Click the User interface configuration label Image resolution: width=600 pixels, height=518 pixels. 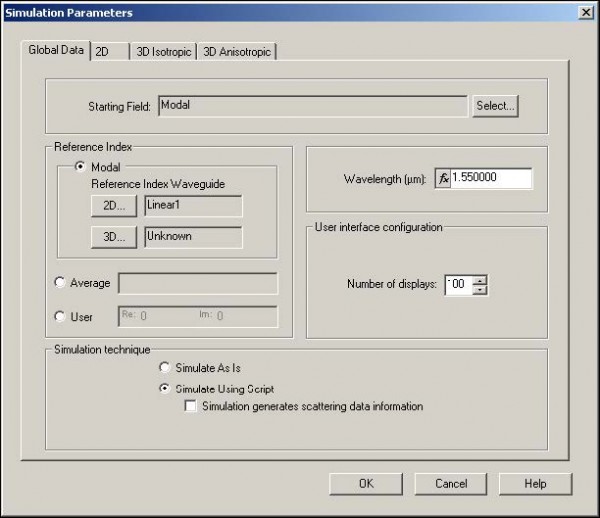click(x=378, y=227)
